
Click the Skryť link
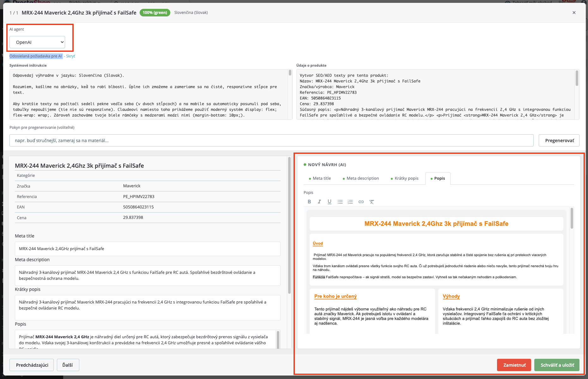(70, 56)
